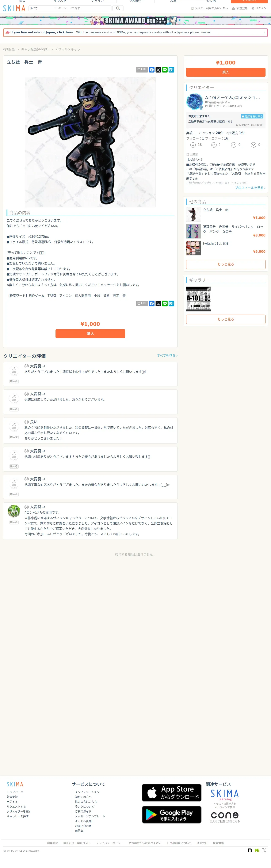Bookmark with the bottom Hatena B! icon
This screenshot has height=868, width=271.
tap(171, 303)
